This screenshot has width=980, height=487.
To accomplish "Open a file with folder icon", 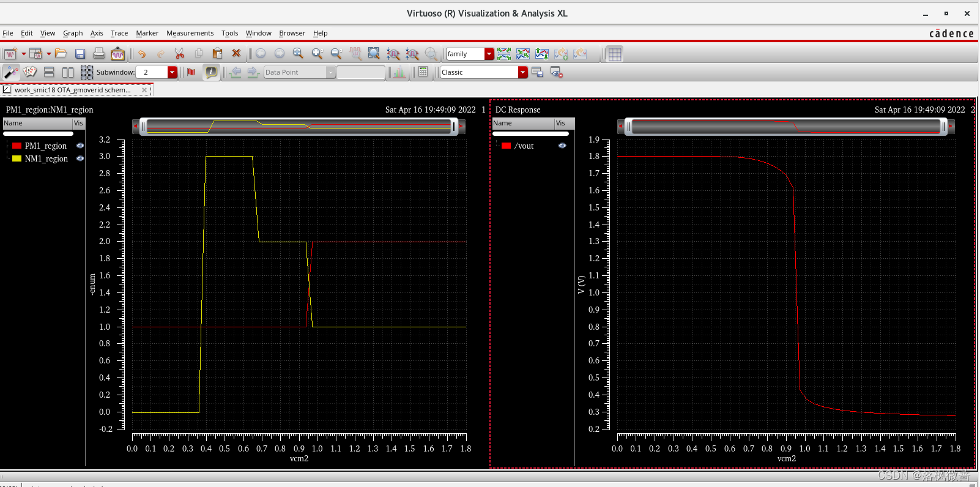I will click(61, 54).
